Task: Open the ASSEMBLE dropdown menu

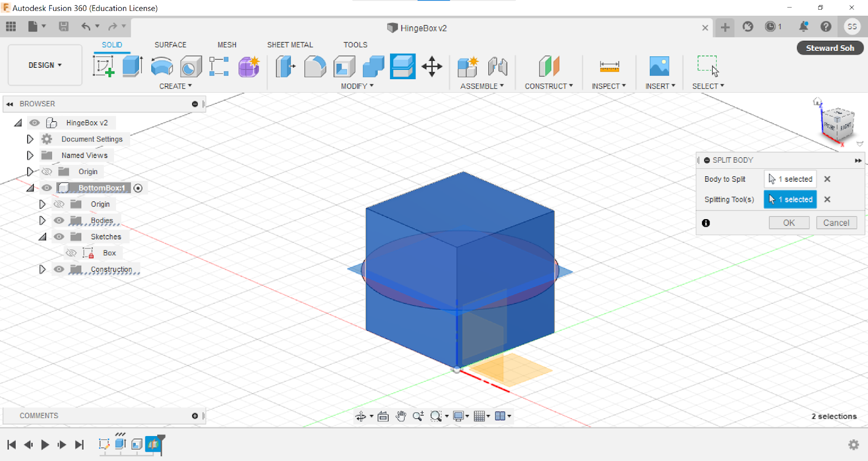Action: pos(482,86)
